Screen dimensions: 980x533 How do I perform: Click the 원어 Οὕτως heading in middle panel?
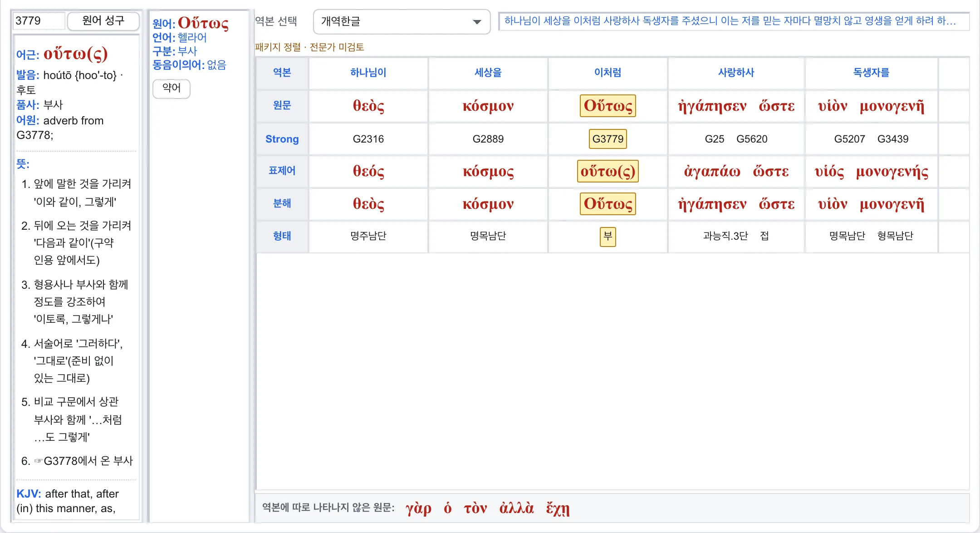[203, 23]
